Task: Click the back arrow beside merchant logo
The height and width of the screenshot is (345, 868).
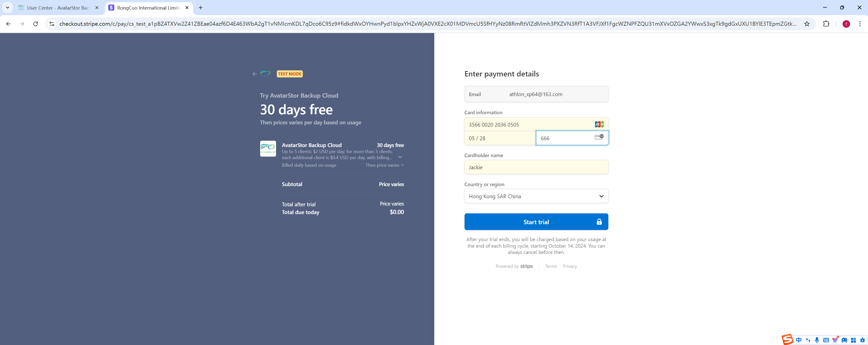Action: click(254, 74)
